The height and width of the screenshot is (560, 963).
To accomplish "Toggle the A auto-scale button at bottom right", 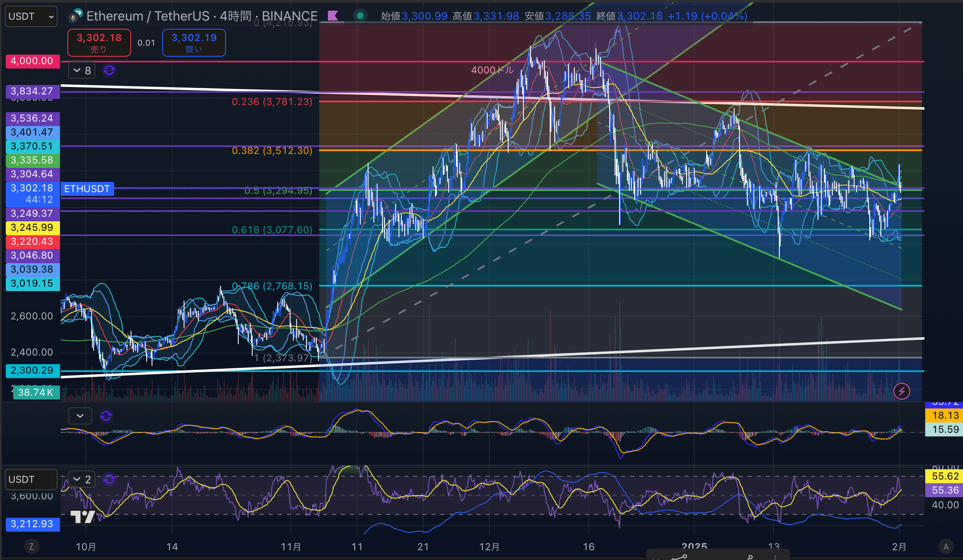I will pos(946,546).
